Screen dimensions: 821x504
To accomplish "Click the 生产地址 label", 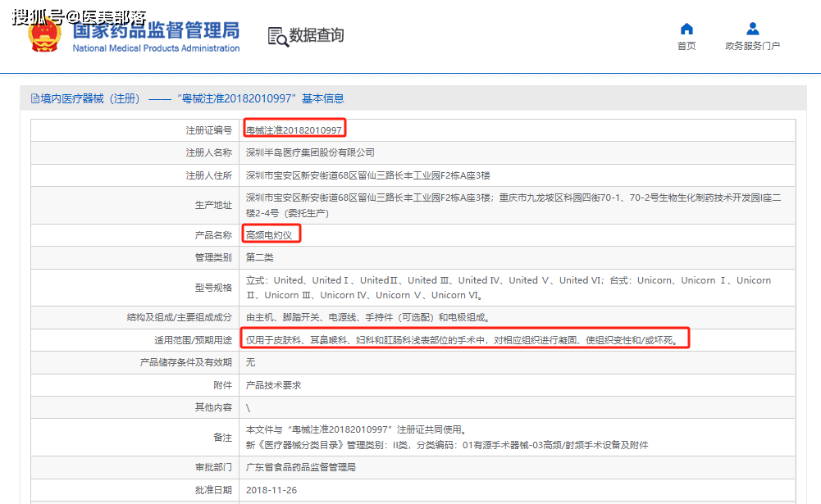I will click(213, 205).
